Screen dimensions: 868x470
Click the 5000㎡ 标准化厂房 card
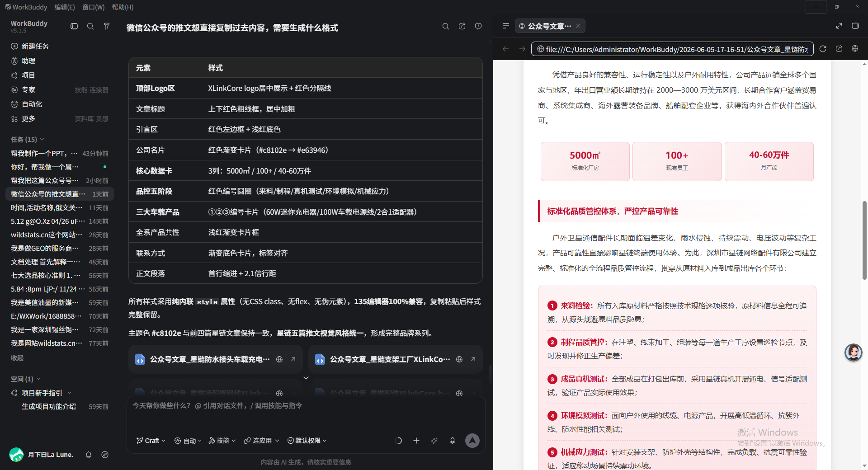point(585,161)
